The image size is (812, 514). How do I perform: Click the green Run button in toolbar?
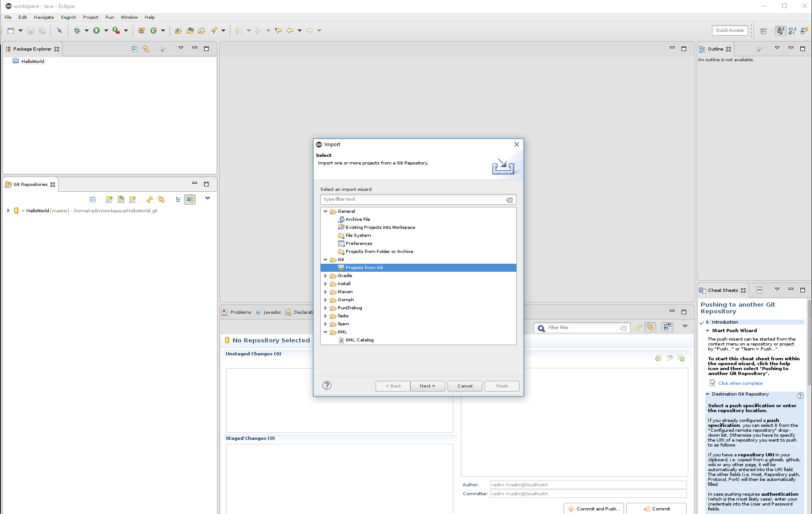tap(96, 30)
